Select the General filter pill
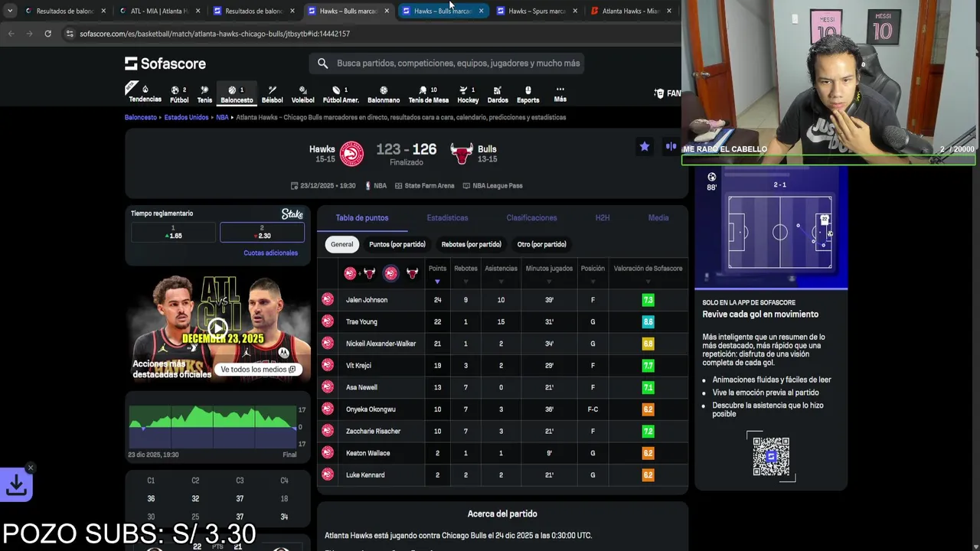The image size is (980, 551). coord(342,244)
